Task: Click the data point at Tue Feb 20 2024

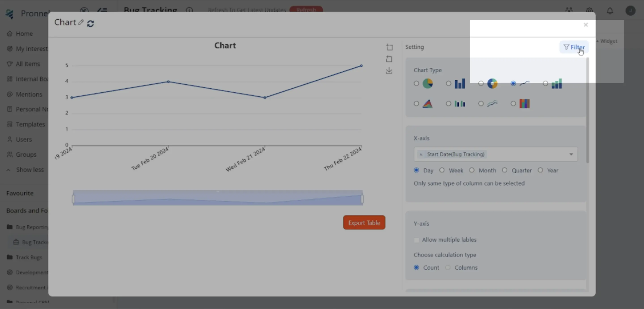Action: point(168,82)
